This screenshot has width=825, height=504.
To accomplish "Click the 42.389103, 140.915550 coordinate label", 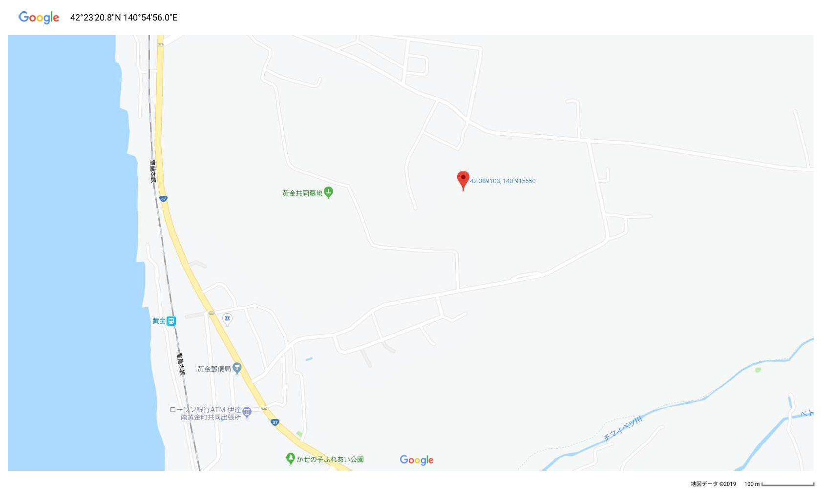I will (503, 181).
